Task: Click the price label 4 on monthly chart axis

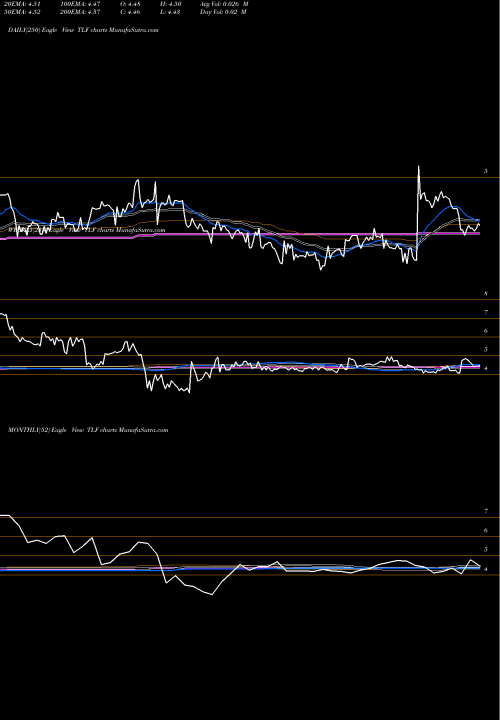Action: tap(486, 569)
